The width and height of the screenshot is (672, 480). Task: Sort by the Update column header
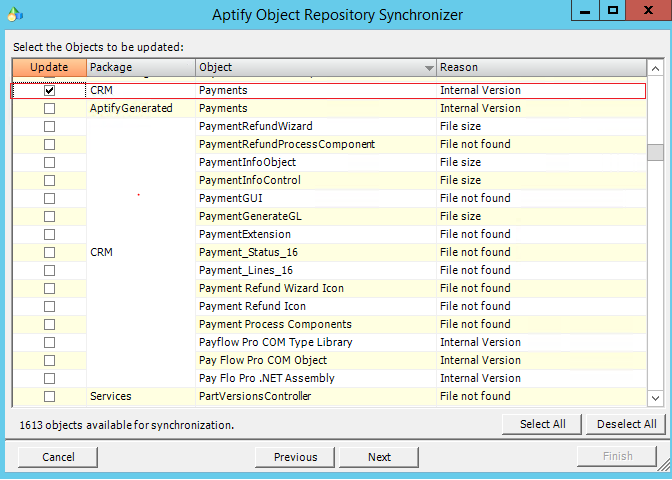coord(49,67)
